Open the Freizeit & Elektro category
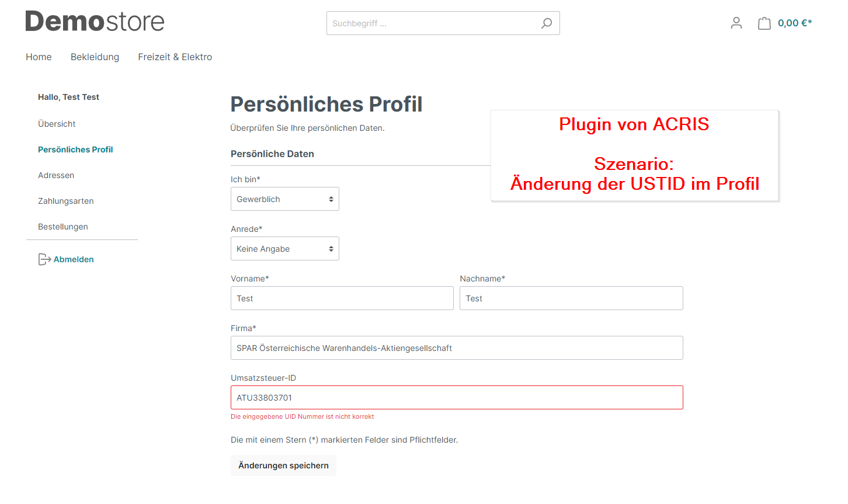This screenshot has height=504, width=848. (175, 57)
